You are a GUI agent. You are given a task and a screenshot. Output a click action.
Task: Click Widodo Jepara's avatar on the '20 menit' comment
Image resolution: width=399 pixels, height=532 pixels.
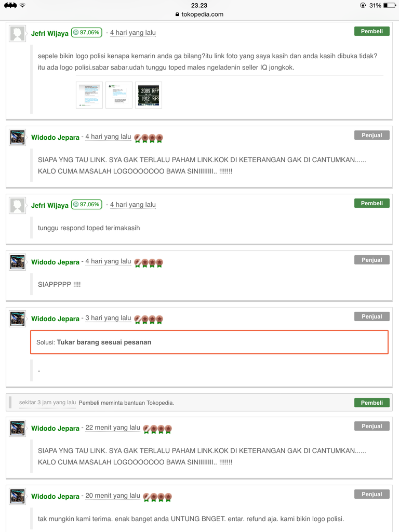coord(17,496)
